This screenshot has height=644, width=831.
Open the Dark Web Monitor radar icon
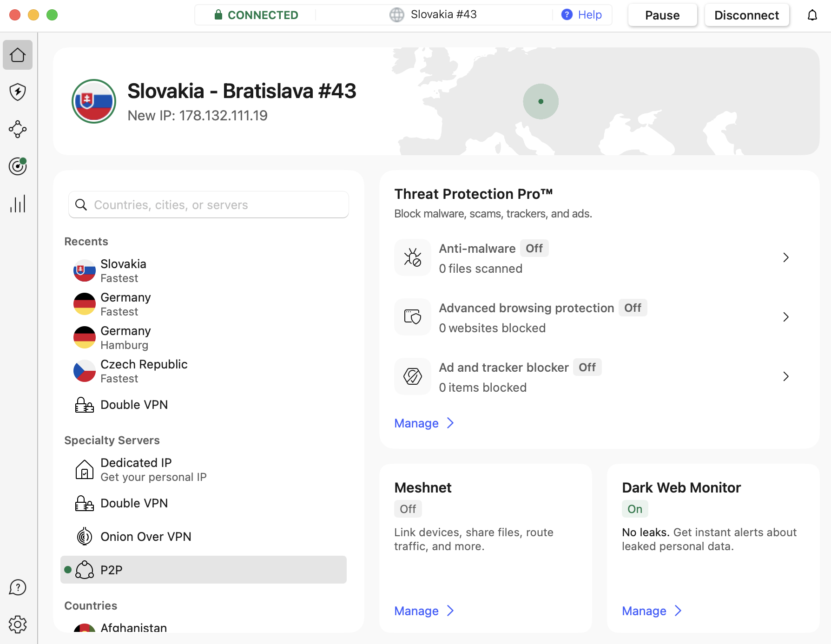coord(18,166)
